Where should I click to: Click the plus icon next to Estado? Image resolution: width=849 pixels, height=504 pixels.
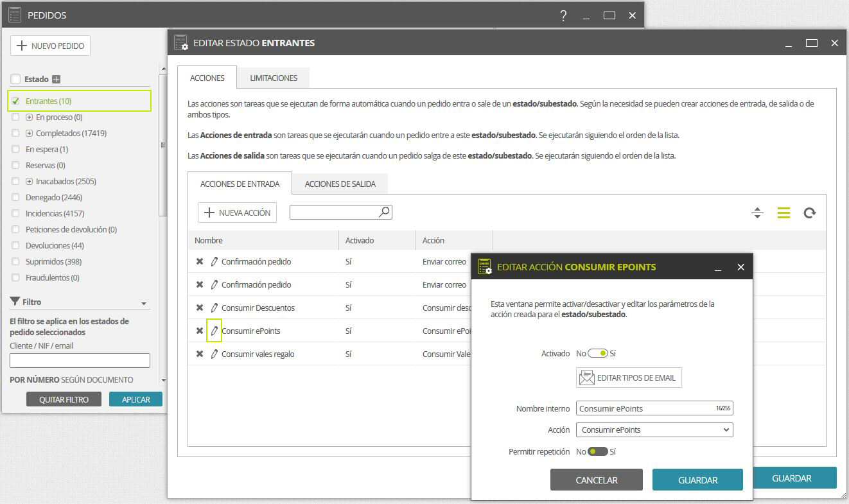(56, 80)
